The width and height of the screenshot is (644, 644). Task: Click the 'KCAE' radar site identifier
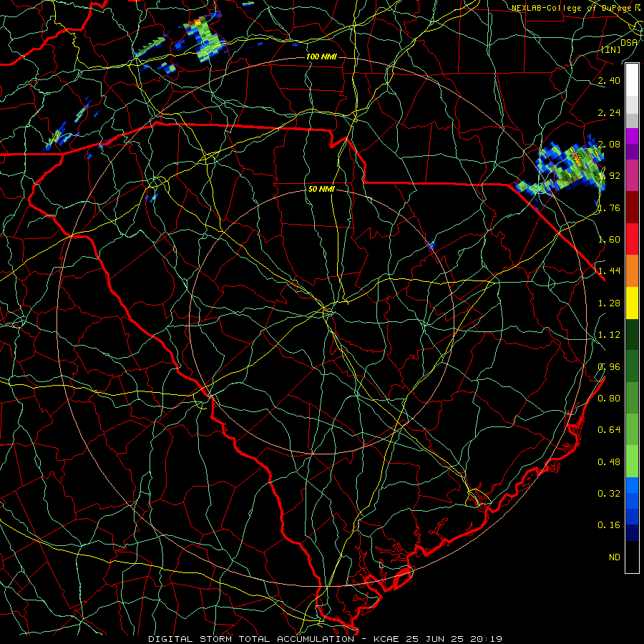[386, 639]
